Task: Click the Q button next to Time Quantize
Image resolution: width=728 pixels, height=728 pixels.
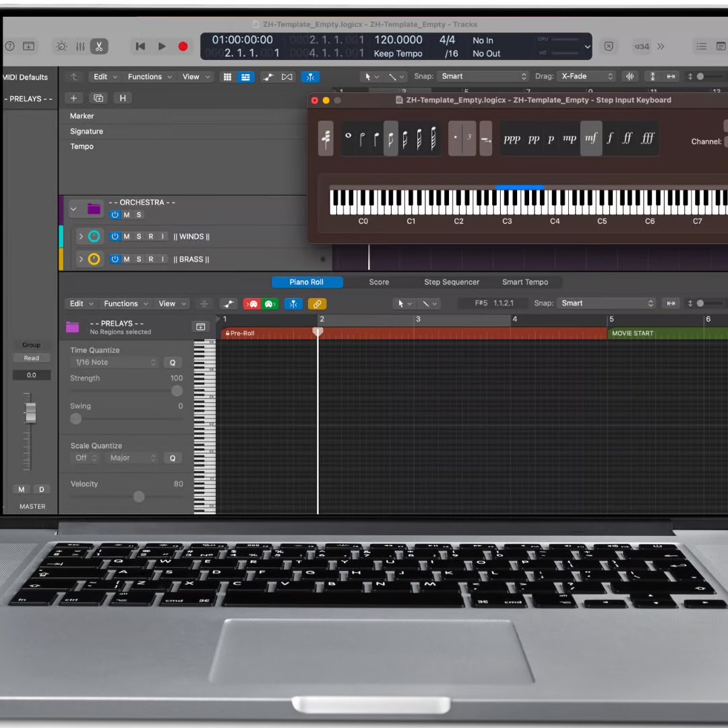Action: 172,362
